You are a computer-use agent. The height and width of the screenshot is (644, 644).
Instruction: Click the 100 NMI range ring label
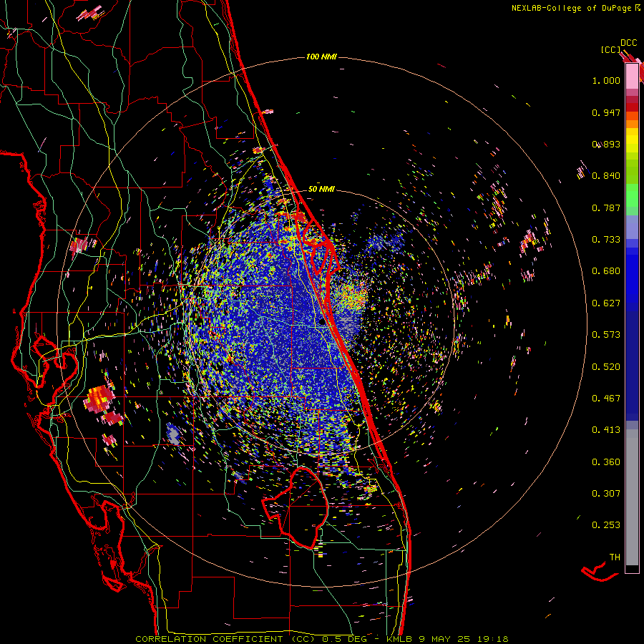coord(321,57)
